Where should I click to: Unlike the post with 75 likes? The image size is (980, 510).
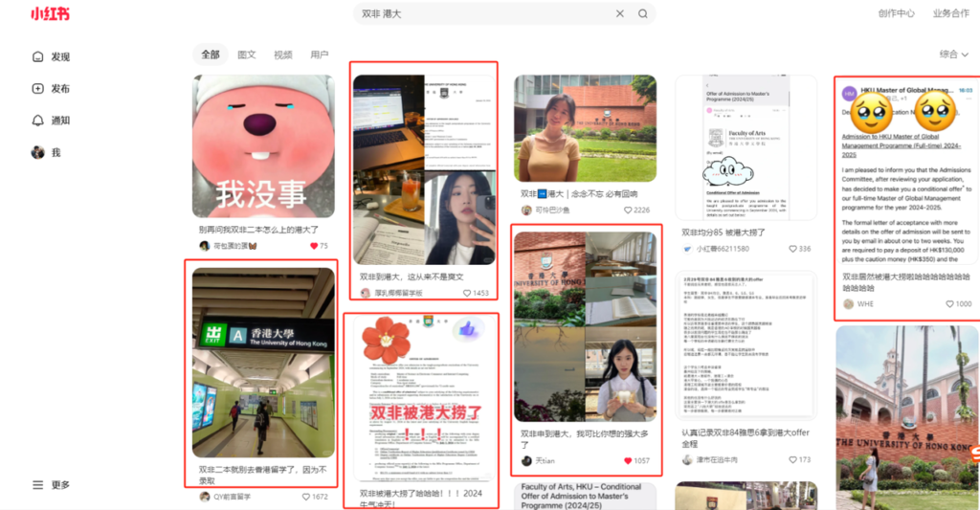click(x=314, y=246)
